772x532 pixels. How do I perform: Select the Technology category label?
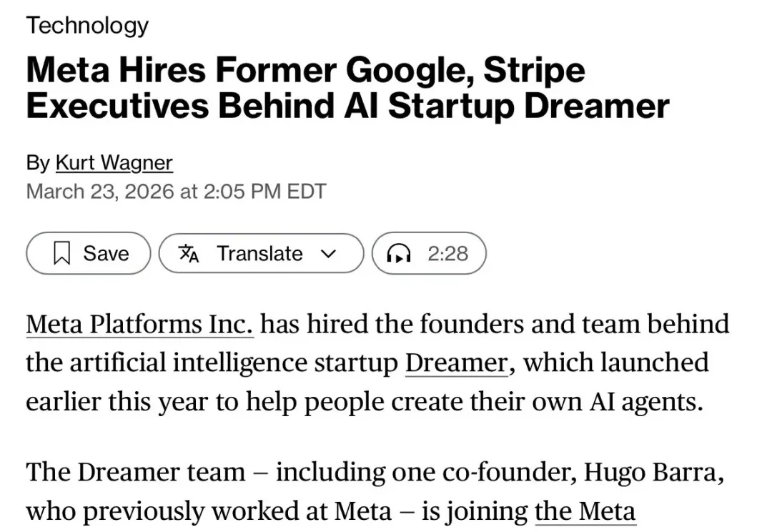(86, 26)
